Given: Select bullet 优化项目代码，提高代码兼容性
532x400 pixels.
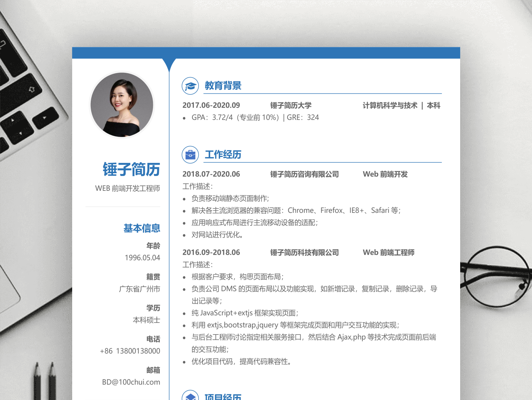Looking at the screenshot, I should coord(241,361).
